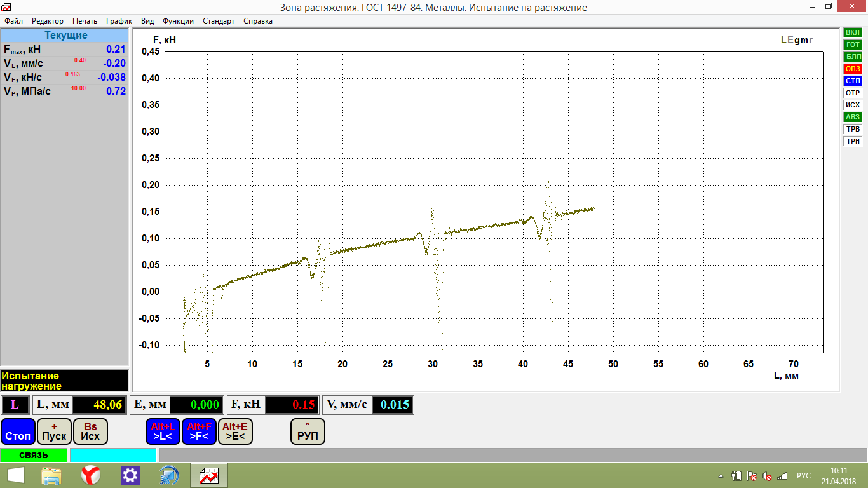Image resolution: width=868 pixels, height=488 pixels.
Task: Open the Action Center flag icon
Action: (x=751, y=475)
